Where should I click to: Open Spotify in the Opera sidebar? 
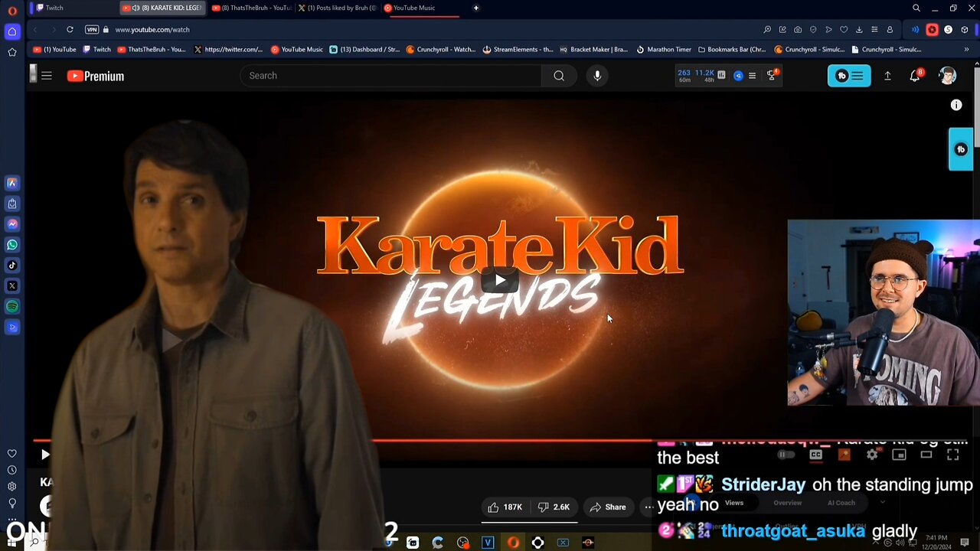pos(12,306)
